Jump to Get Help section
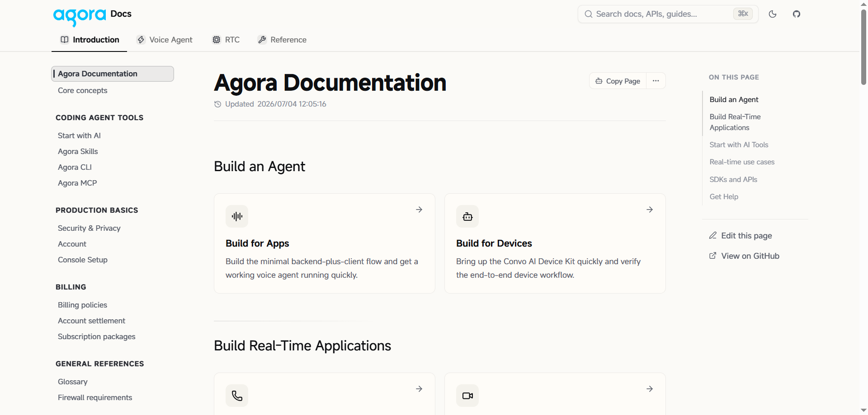Image resolution: width=868 pixels, height=415 pixels. click(x=724, y=196)
